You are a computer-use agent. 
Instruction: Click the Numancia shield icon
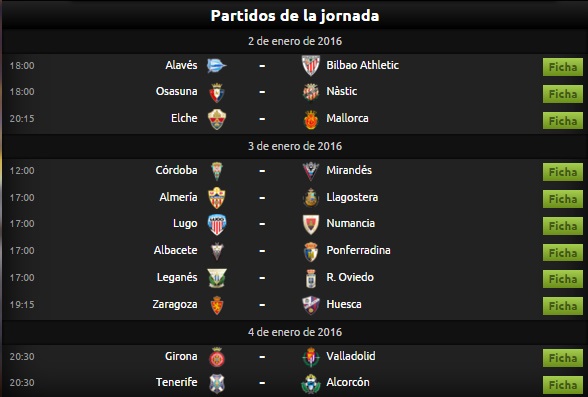point(310,224)
